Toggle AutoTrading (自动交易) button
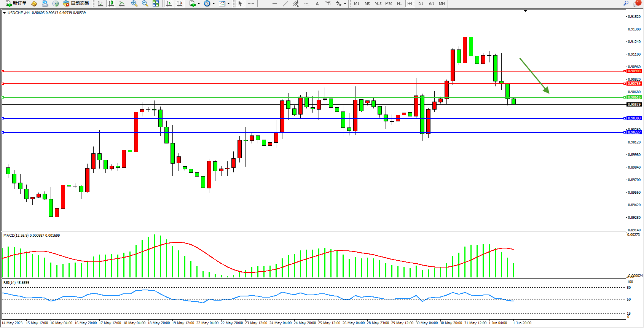 [x=76, y=3]
